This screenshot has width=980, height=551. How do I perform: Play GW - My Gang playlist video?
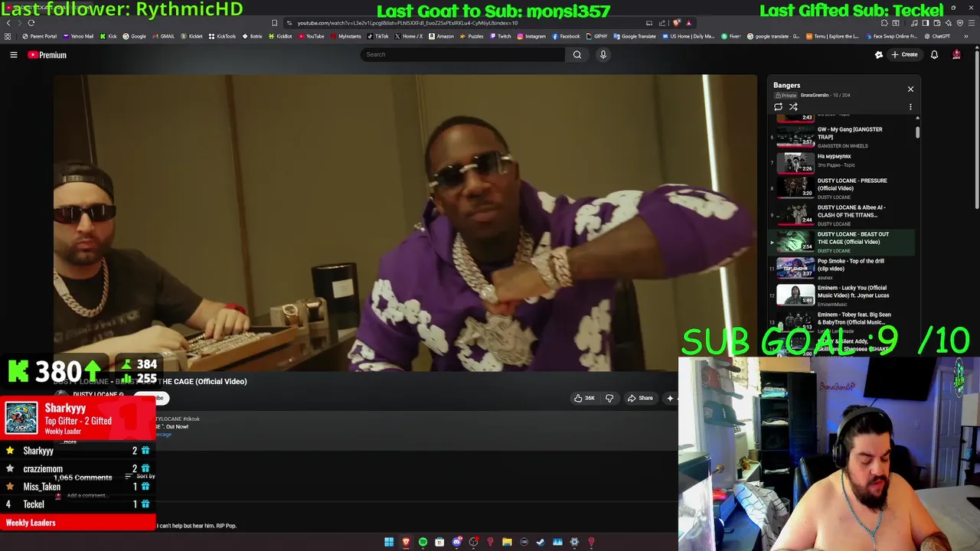pyautogui.click(x=842, y=137)
